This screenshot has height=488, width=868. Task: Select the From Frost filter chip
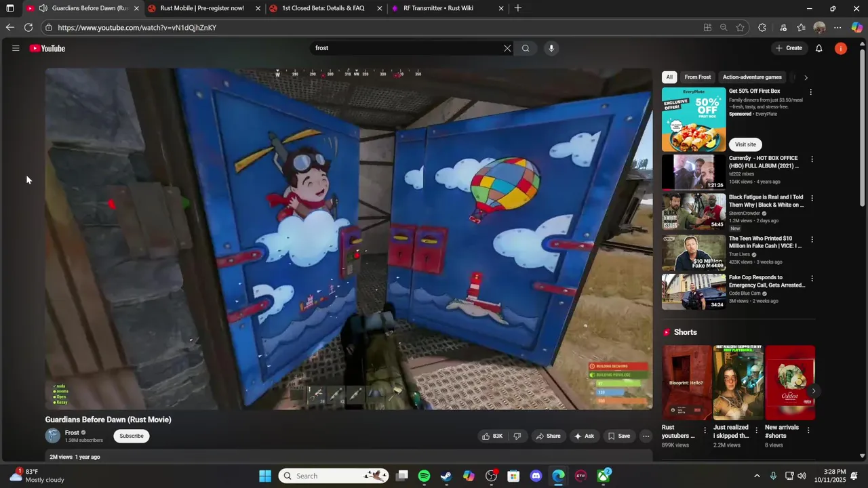click(698, 77)
